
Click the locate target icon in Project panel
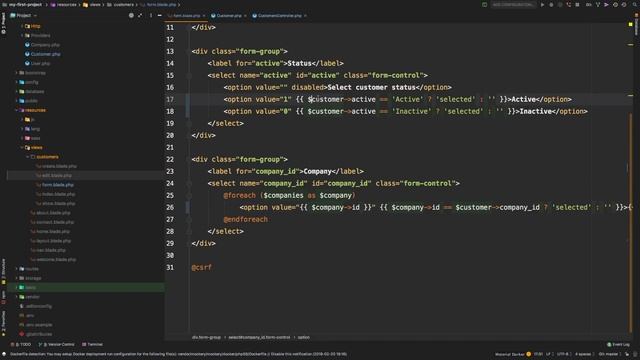pos(131,16)
